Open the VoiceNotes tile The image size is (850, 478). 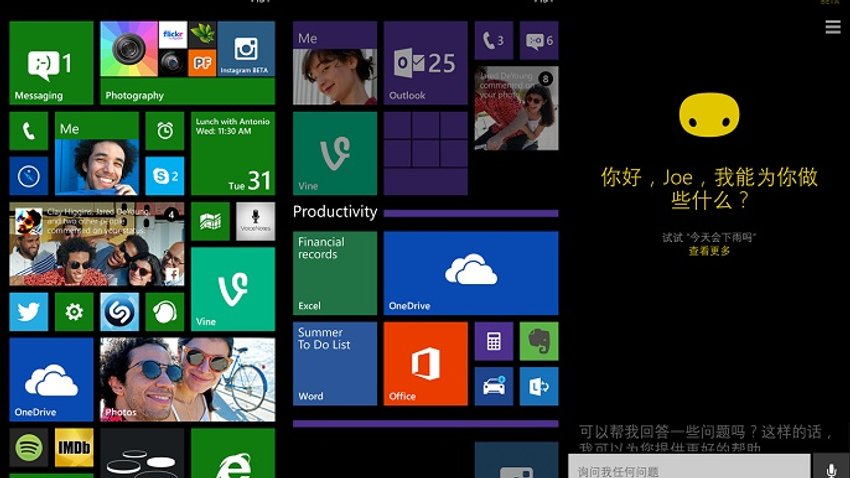pyautogui.click(x=255, y=222)
